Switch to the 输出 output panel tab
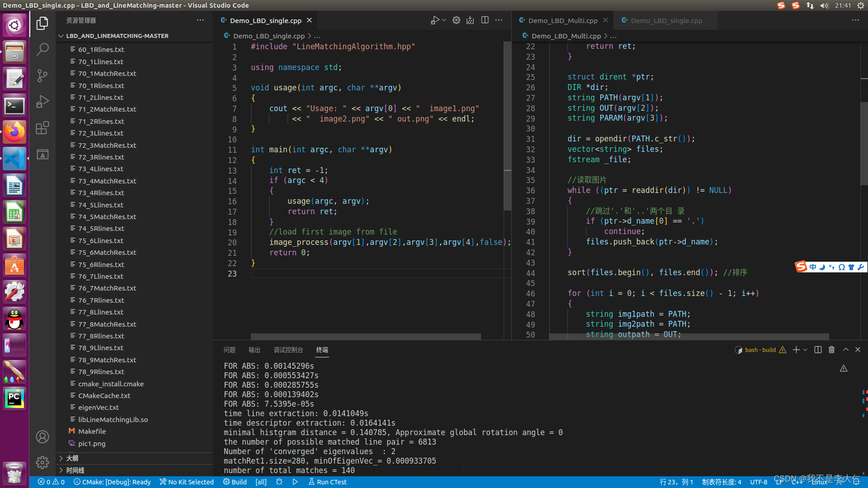Screen dimensions: 868x488 pyautogui.click(x=255, y=350)
